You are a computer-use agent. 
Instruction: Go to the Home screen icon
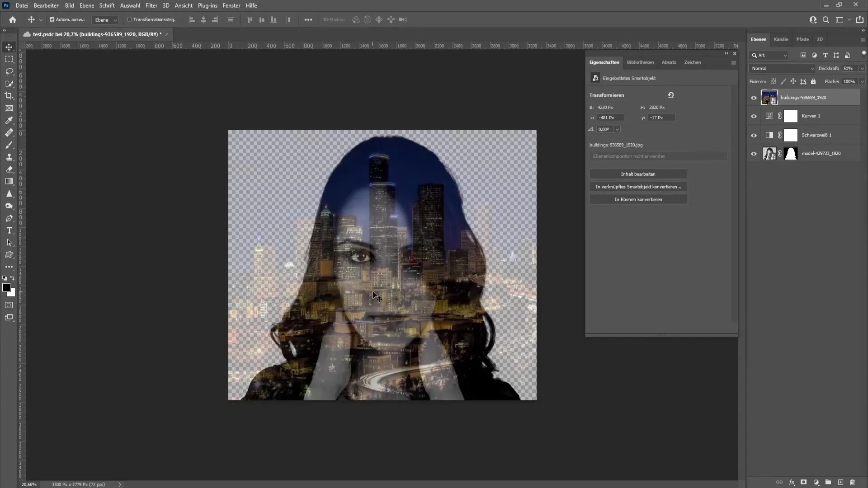13,19
